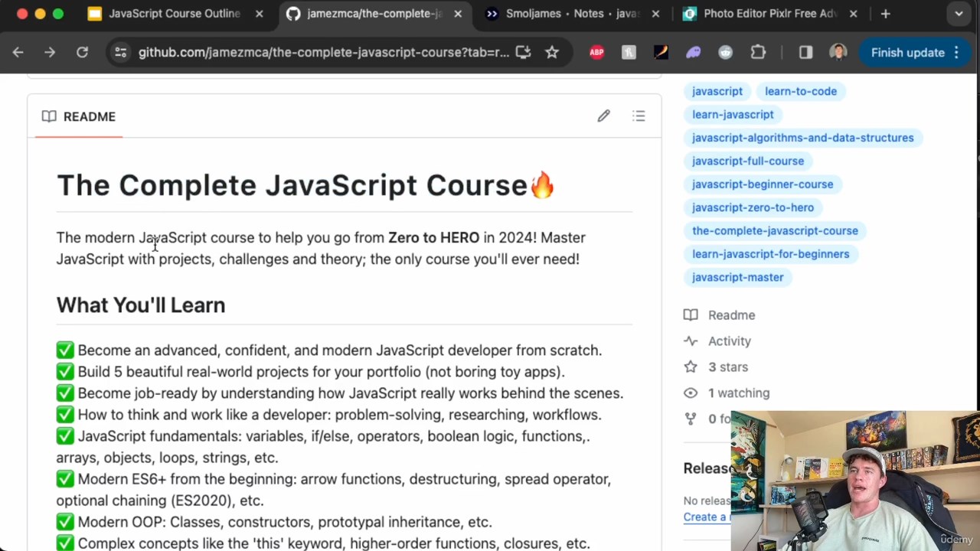980x551 pixels.
Task: Select the README tab header
Action: (x=79, y=116)
